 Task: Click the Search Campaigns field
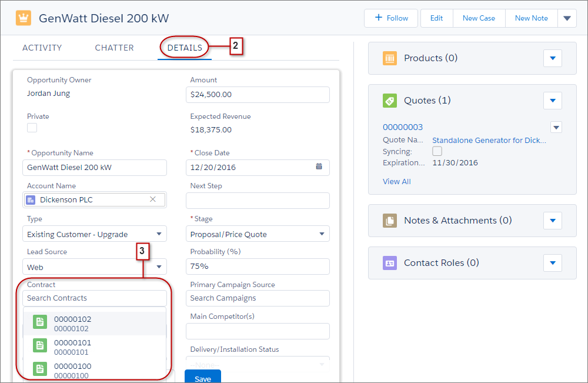258,298
